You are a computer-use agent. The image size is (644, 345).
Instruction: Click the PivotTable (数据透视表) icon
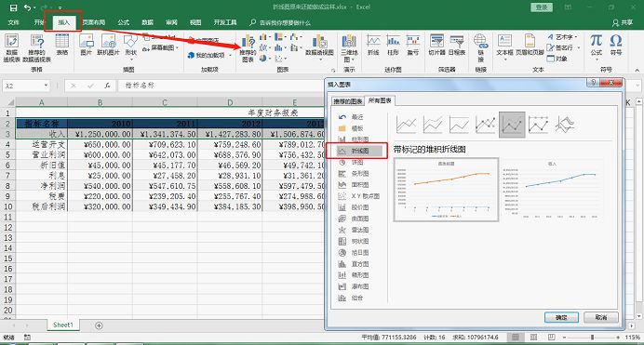pos(11,47)
